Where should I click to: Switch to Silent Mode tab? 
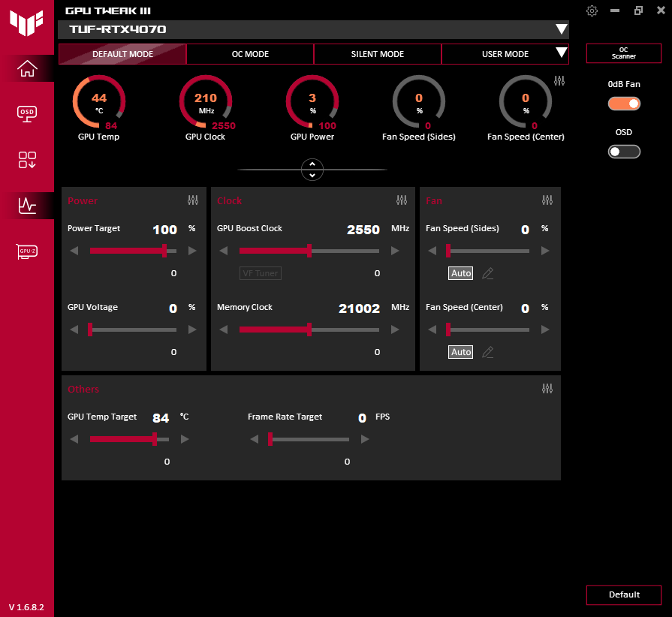(378, 54)
